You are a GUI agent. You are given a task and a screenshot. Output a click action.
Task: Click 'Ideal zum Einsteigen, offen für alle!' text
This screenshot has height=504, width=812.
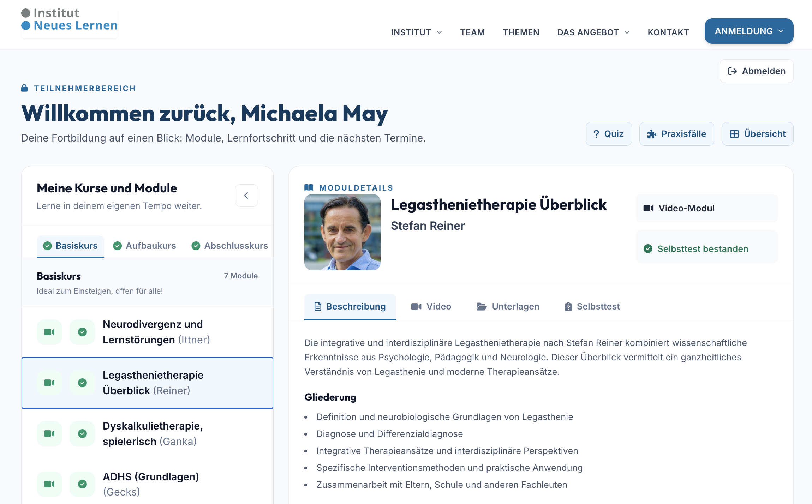tap(100, 291)
